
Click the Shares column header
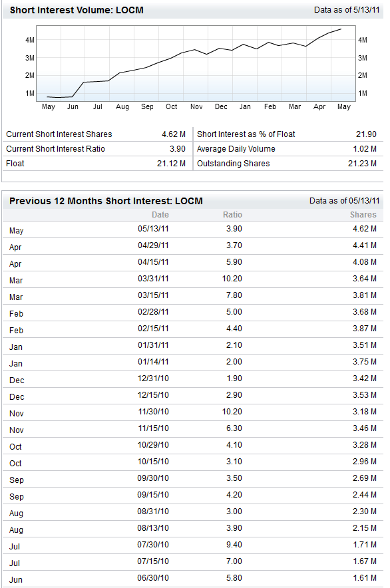coord(363,214)
